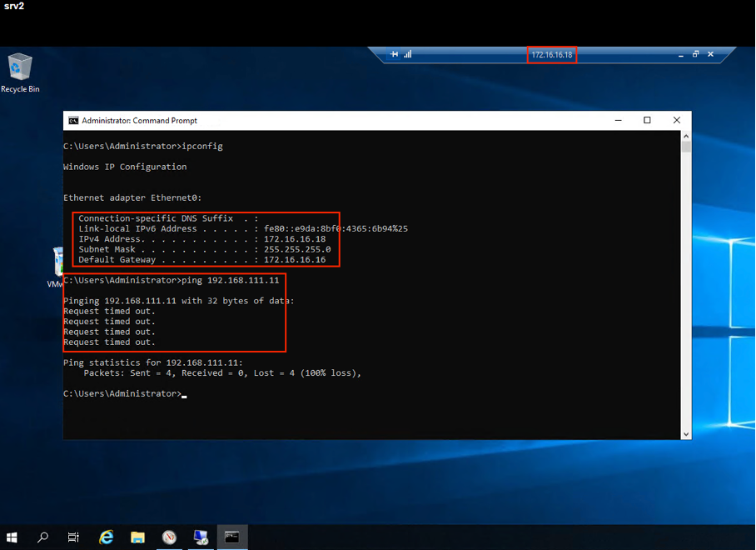Click the taskbar Search magnifier icon
The width and height of the screenshot is (756, 550).
(43, 537)
